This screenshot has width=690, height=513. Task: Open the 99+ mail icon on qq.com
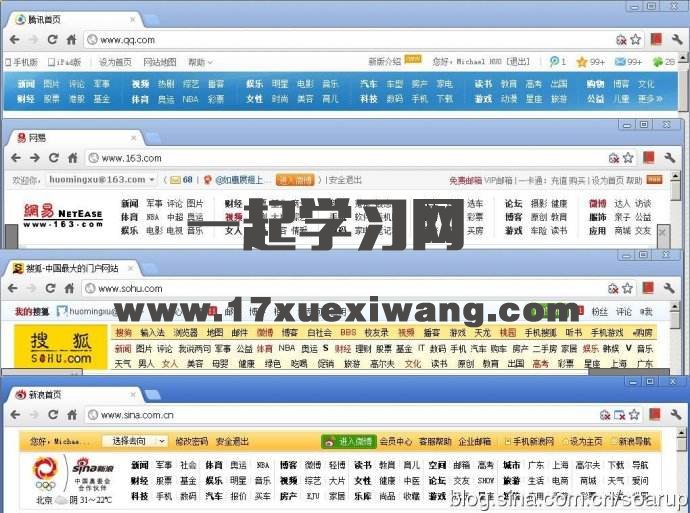point(628,62)
